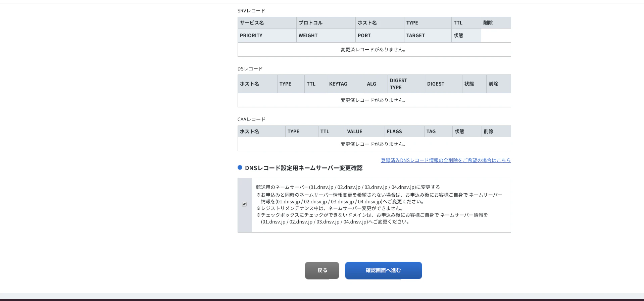This screenshot has height=301, width=644.
Task: Uncheck the nameserver change checkbox
Action: pyautogui.click(x=244, y=204)
